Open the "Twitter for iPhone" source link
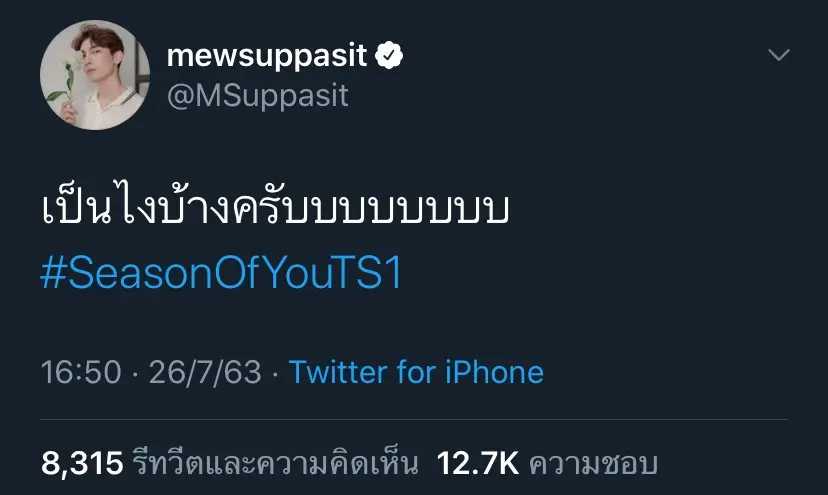 point(416,373)
